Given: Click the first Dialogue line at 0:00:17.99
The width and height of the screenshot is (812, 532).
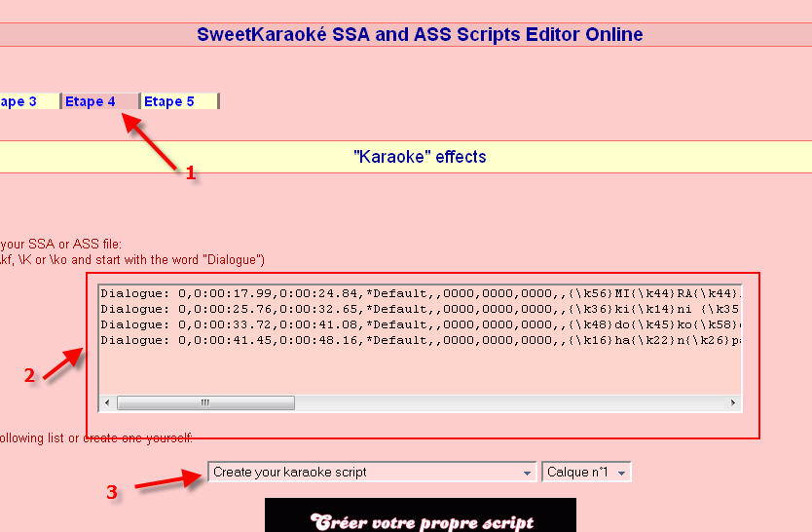Looking at the screenshot, I should (421, 293).
